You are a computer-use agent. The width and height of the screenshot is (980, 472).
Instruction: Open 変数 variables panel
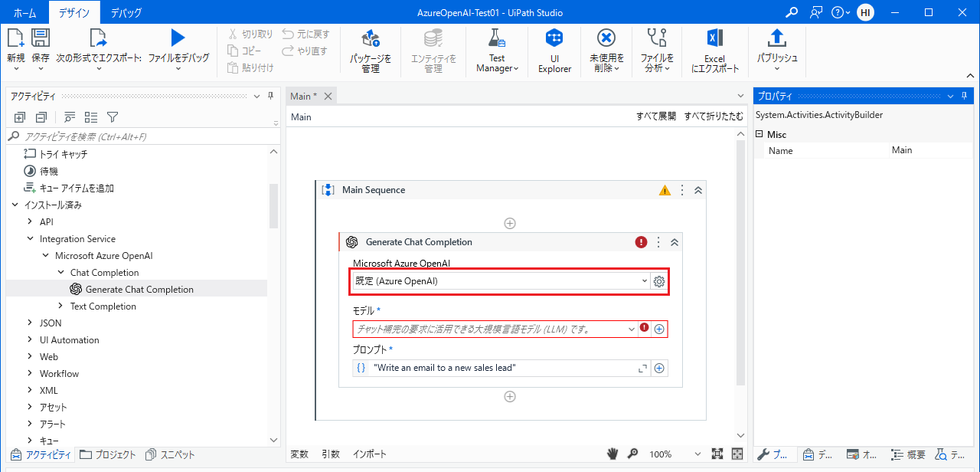click(299, 454)
